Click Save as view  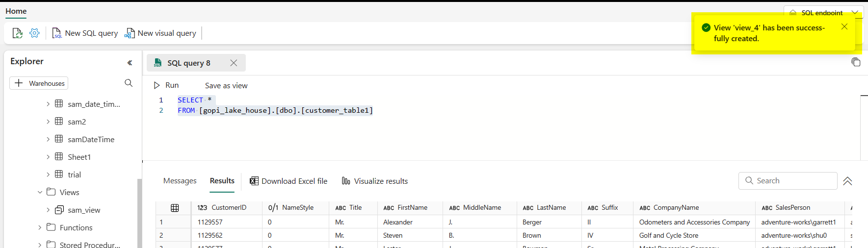pos(226,85)
